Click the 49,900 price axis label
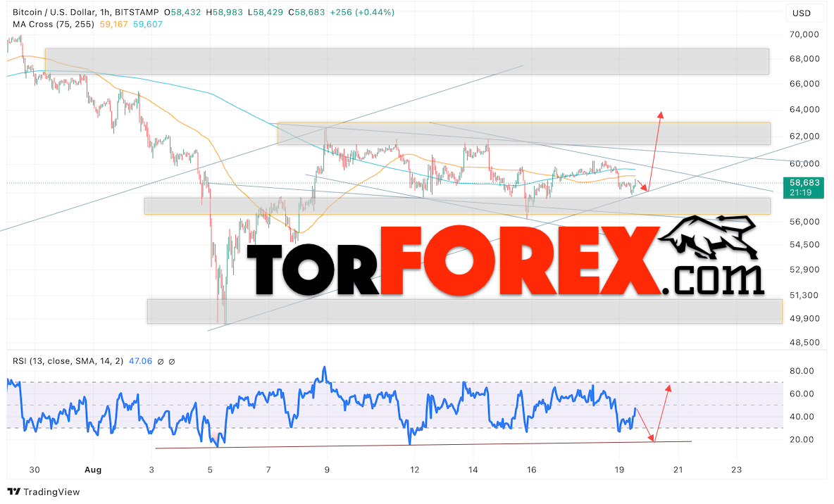 click(804, 318)
